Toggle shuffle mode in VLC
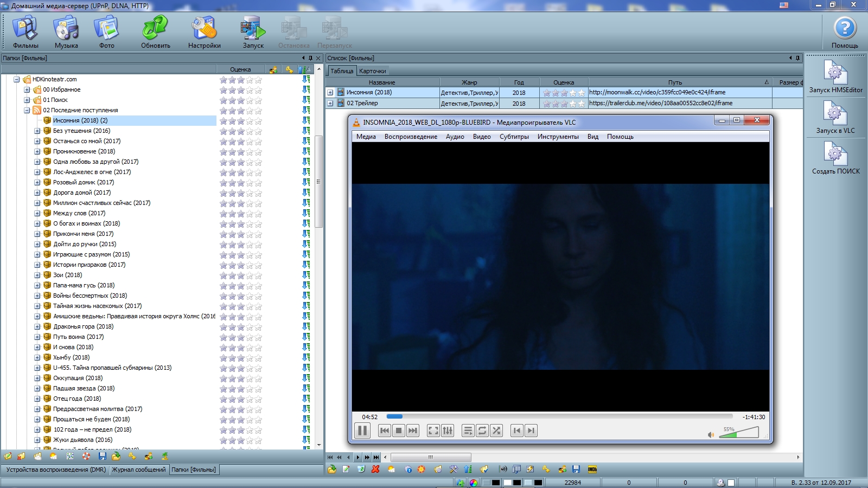Screen dimensions: 868x488 pyautogui.click(x=496, y=431)
